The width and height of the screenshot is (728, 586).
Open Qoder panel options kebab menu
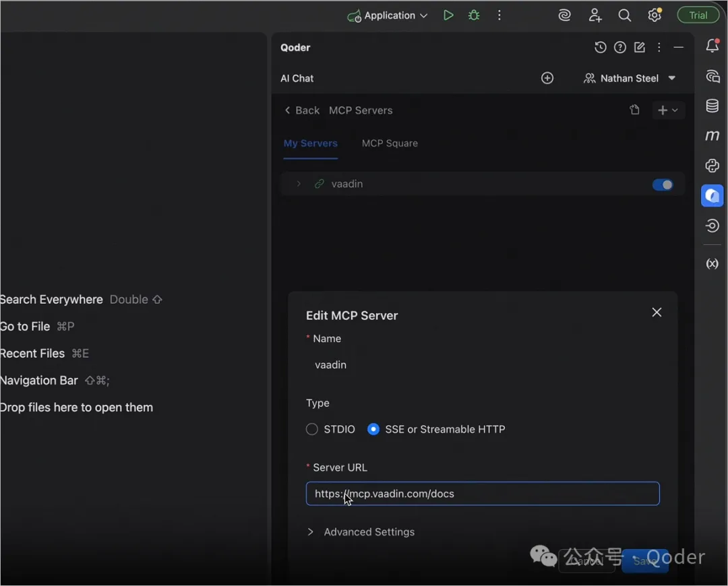(659, 47)
